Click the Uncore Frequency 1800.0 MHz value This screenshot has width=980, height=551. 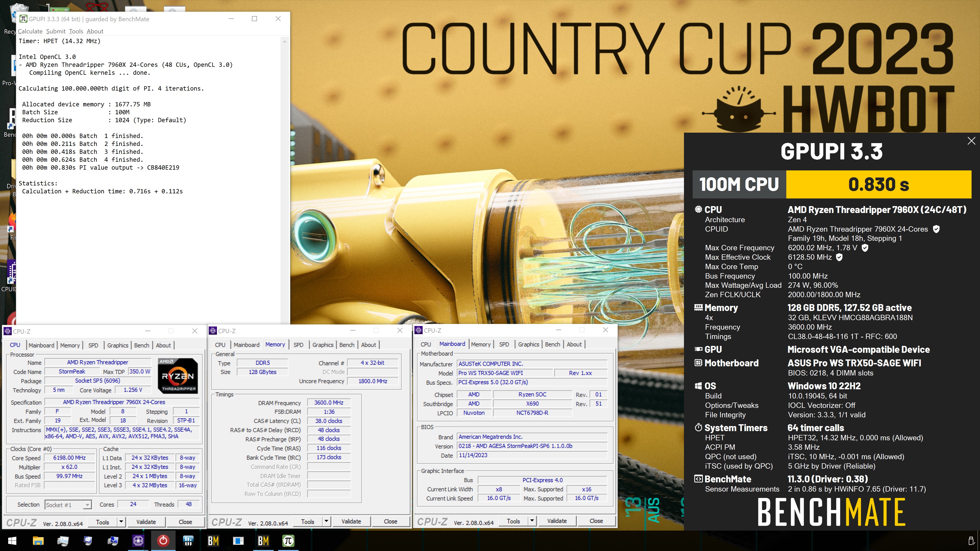[372, 381]
